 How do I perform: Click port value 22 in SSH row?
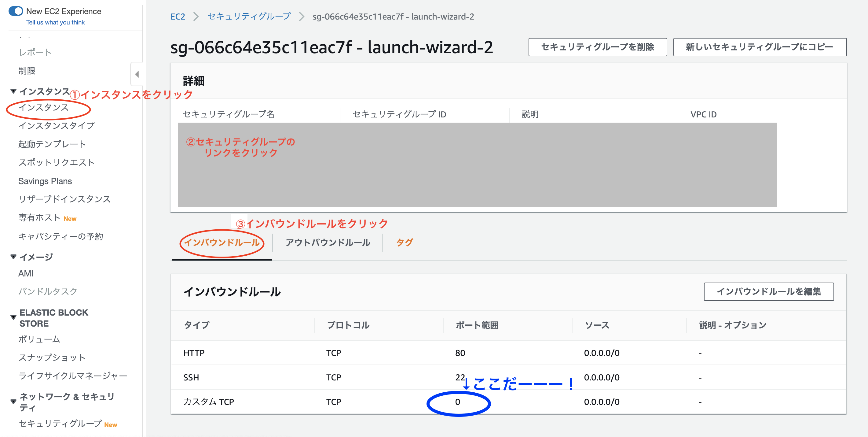[x=460, y=377]
